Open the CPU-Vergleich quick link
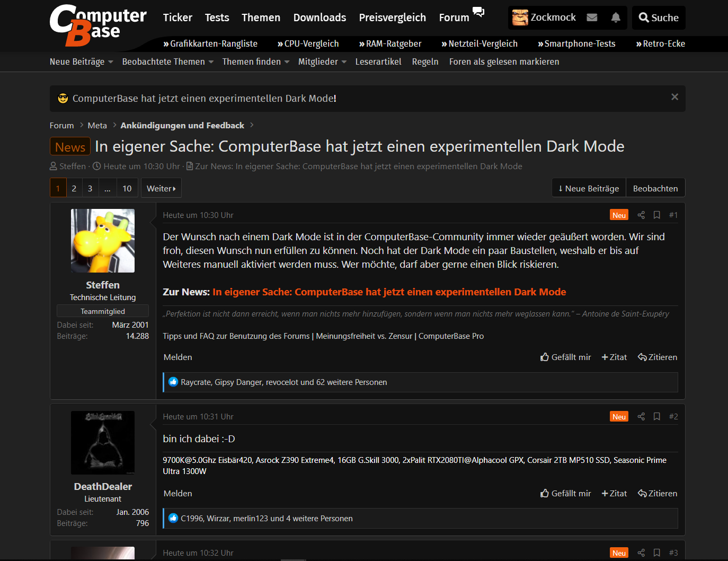The image size is (728, 561). click(x=308, y=43)
